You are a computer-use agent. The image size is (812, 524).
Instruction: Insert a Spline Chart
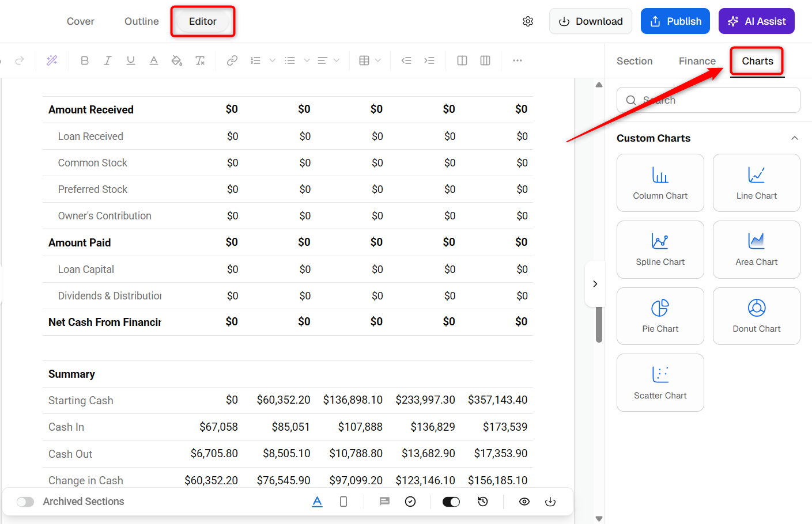click(x=660, y=250)
